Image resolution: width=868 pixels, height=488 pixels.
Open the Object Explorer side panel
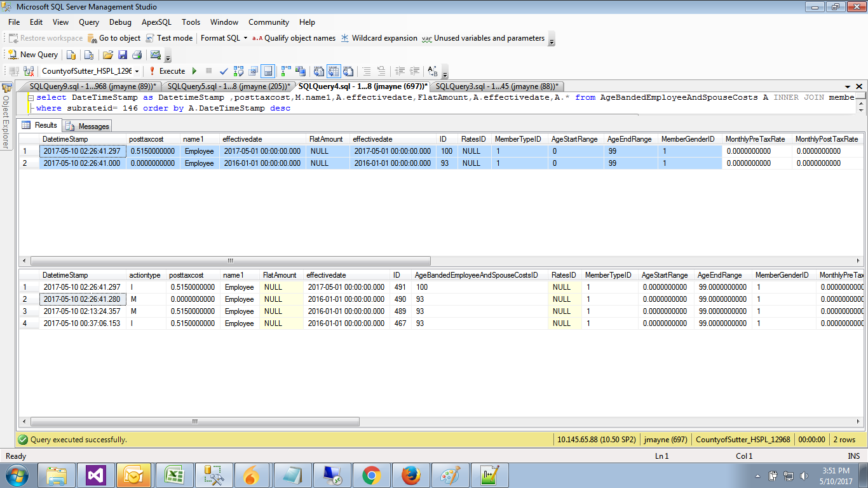pyautogui.click(x=6, y=116)
